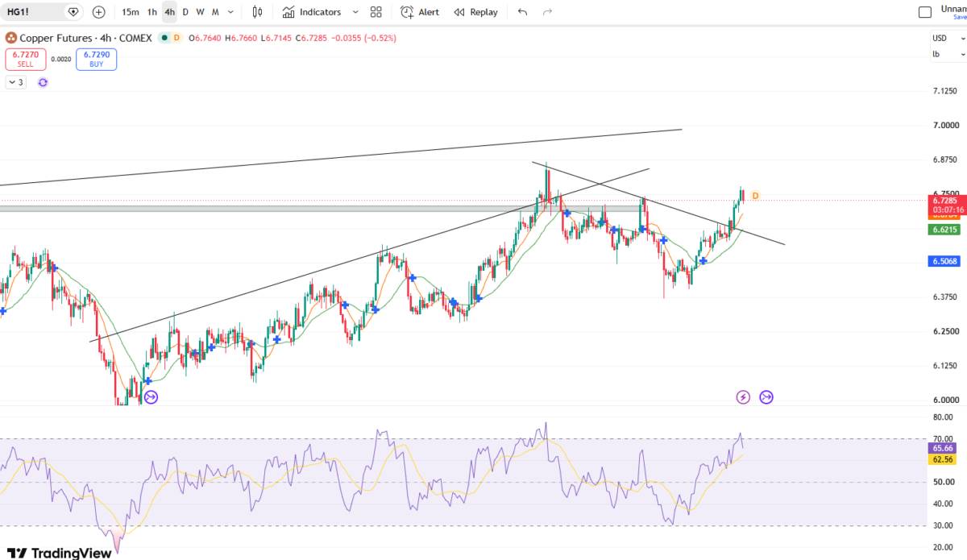Click the layout select square icon
The height and width of the screenshot is (560, 967).
925,12
